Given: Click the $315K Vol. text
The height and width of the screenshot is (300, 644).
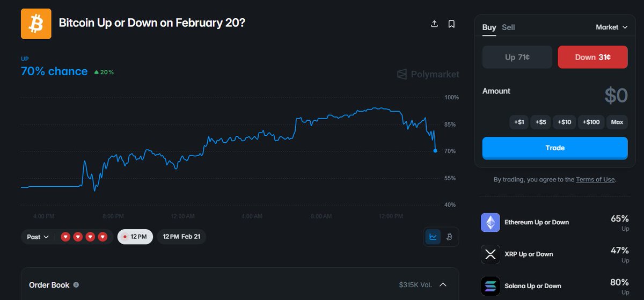Looking at the screenshot, I should point(415,285).
